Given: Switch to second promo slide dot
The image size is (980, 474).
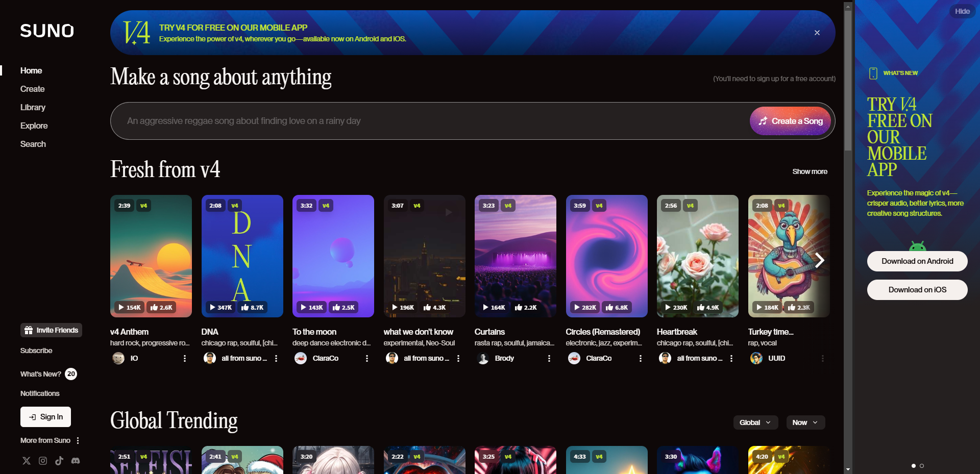Looking at the screenshot, I should tap(922, 466).
